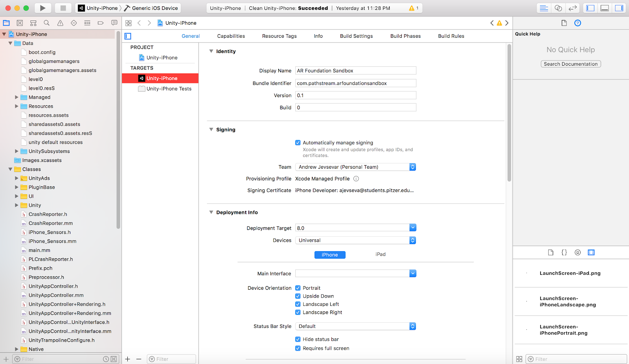Viewport: 629px width, 364px height.
Task: Uncheck Requires full screen
Action: (x=298, y=348)
